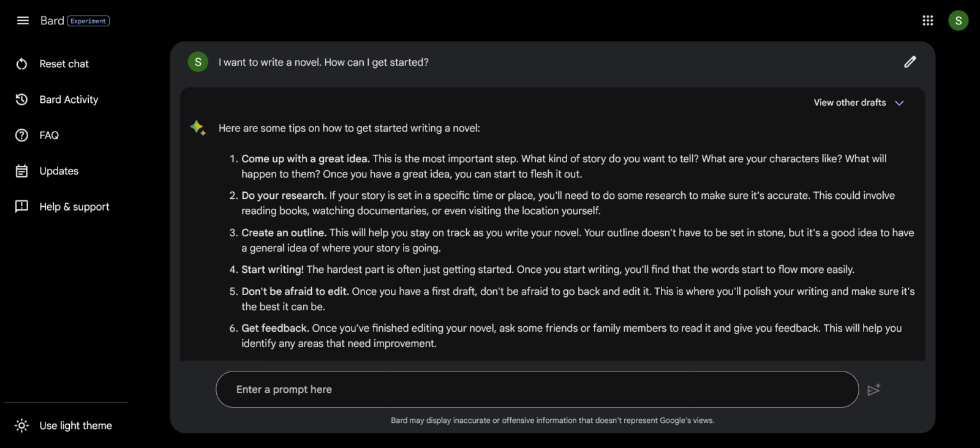Open the Google account avatar menu
This screenshot has height=448, width=980.
(959, 21)
